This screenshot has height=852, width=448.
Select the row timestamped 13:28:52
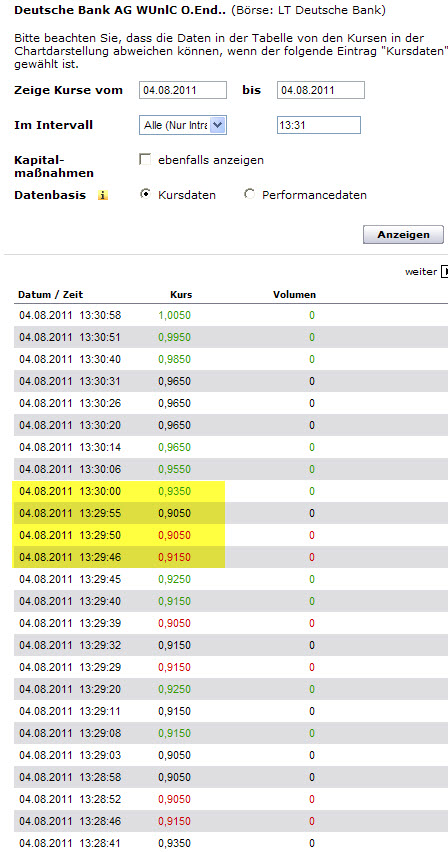231,799
